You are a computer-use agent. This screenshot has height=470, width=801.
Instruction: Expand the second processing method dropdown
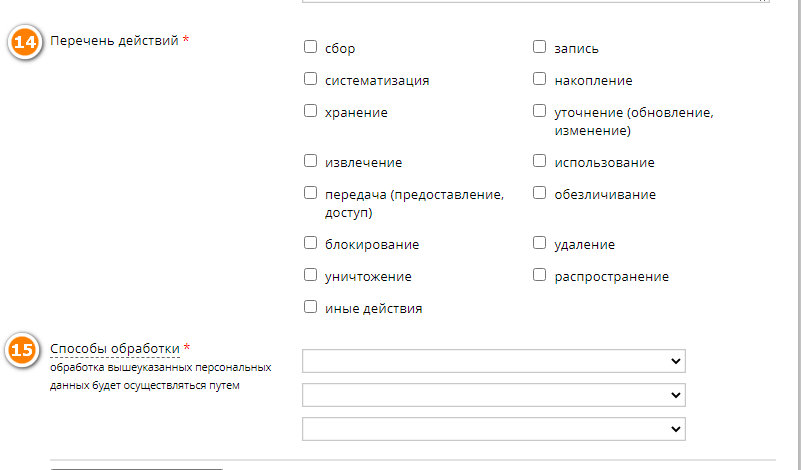493,394
